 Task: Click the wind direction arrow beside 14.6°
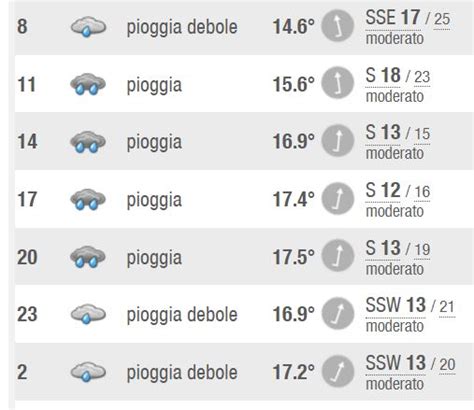[337, 26]
